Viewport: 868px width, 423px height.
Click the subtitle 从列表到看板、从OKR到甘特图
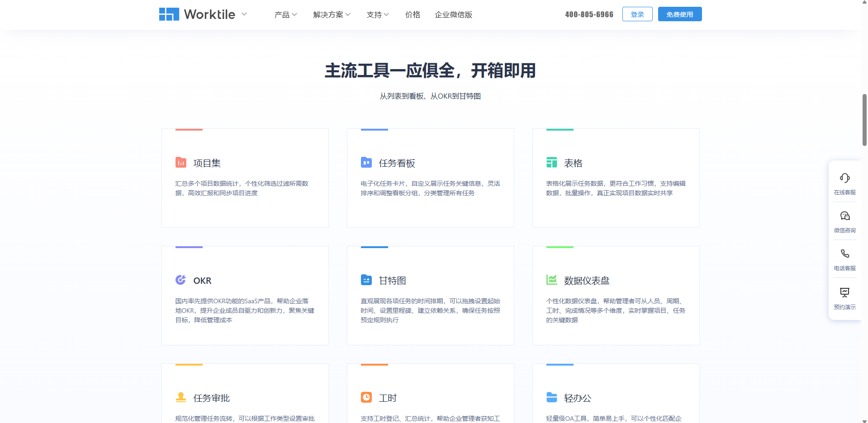coord(430,96)
